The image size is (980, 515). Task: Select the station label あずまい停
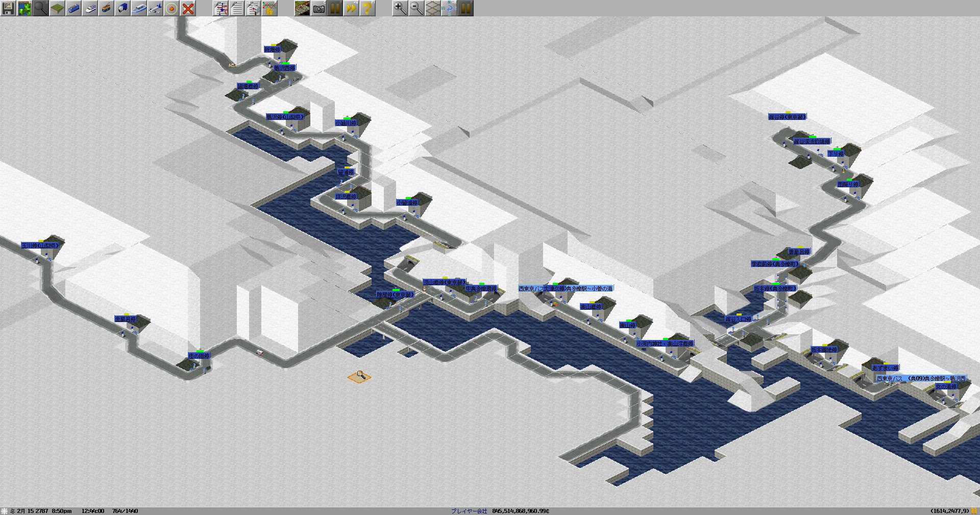coord(885,368)
